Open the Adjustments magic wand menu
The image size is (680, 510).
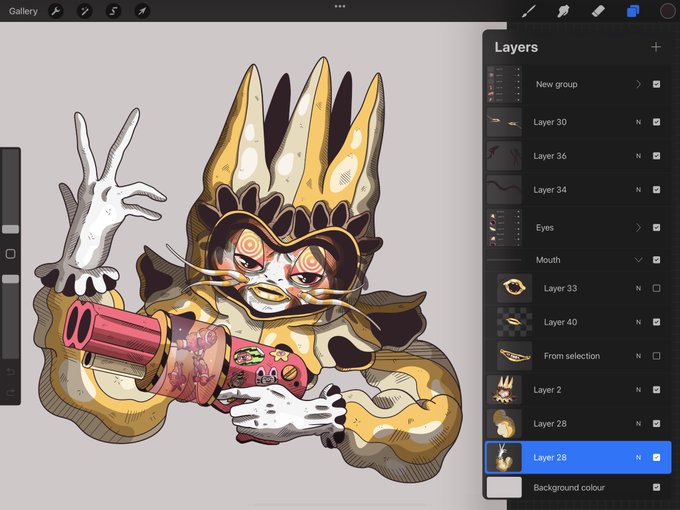click(85, 11)
